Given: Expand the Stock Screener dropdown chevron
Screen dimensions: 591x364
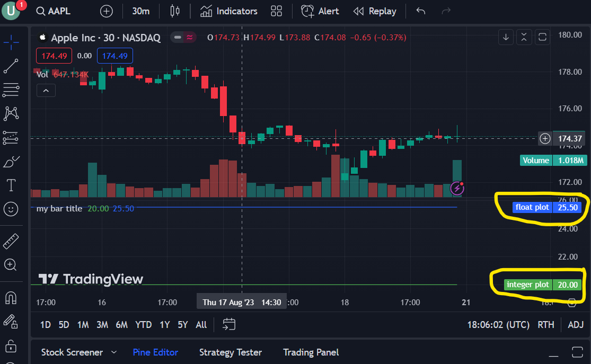Looking at the screenshot, I should click(x=114, y=352).
